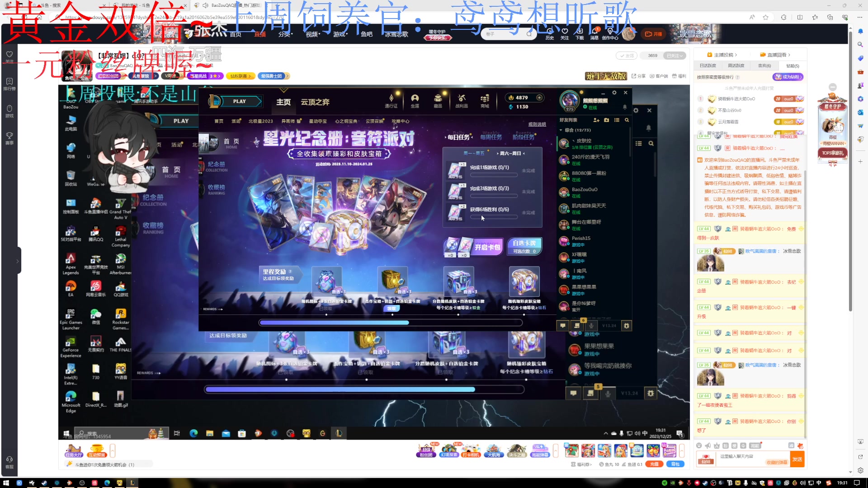The image size is (868, 488).
Task: Click 开启卡包 button
Action: pos(473,247)
